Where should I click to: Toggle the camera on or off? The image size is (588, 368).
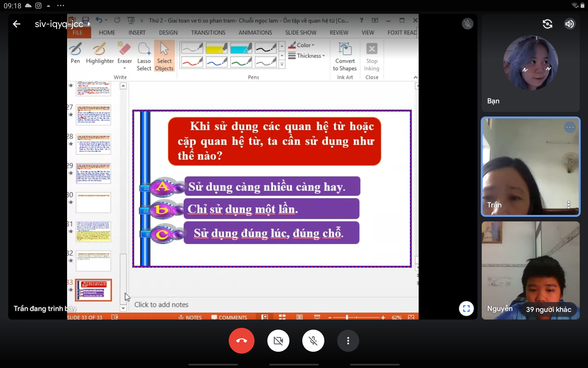point(278,341)
